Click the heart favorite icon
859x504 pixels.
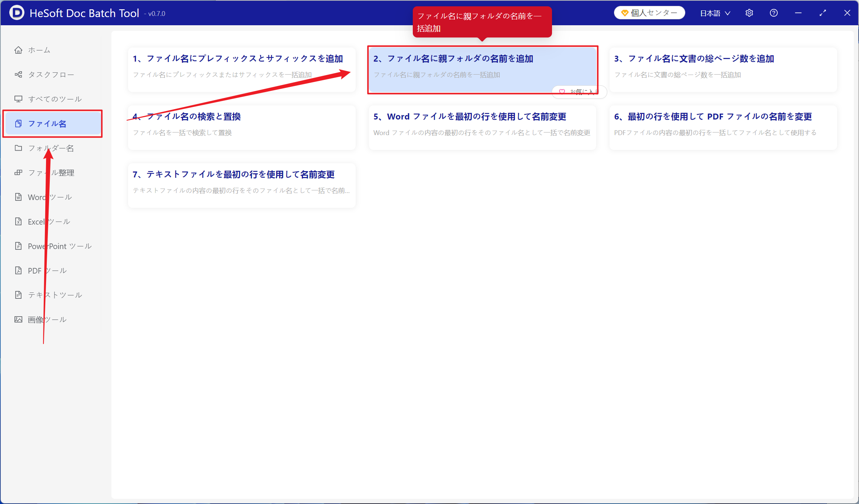pos(562,92)
